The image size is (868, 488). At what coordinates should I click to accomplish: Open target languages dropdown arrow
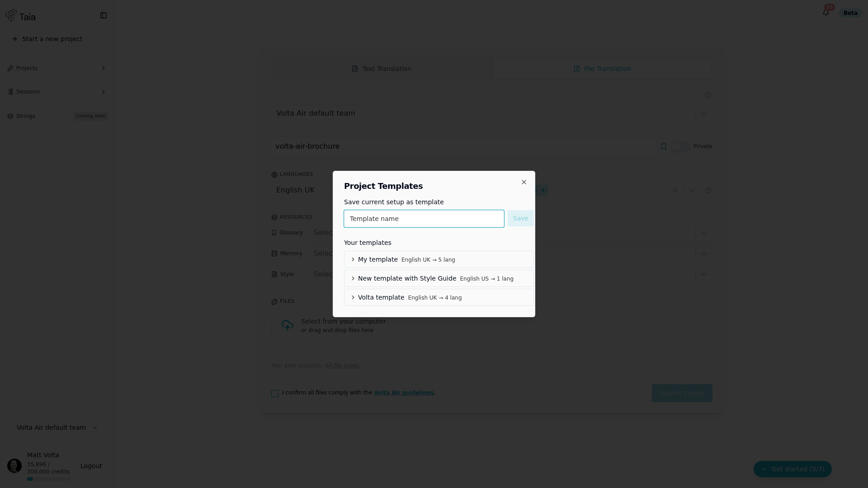point(692,190)
